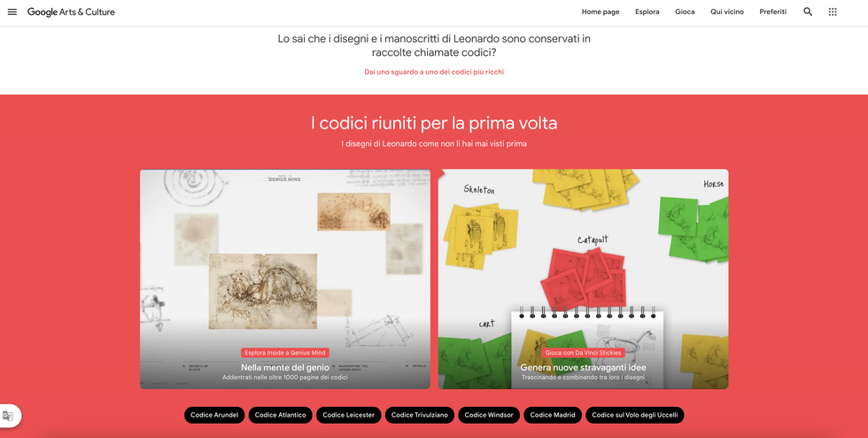
Task: Open 'Genera nuove stravaganti idee' card
Action: pos(583,279)
